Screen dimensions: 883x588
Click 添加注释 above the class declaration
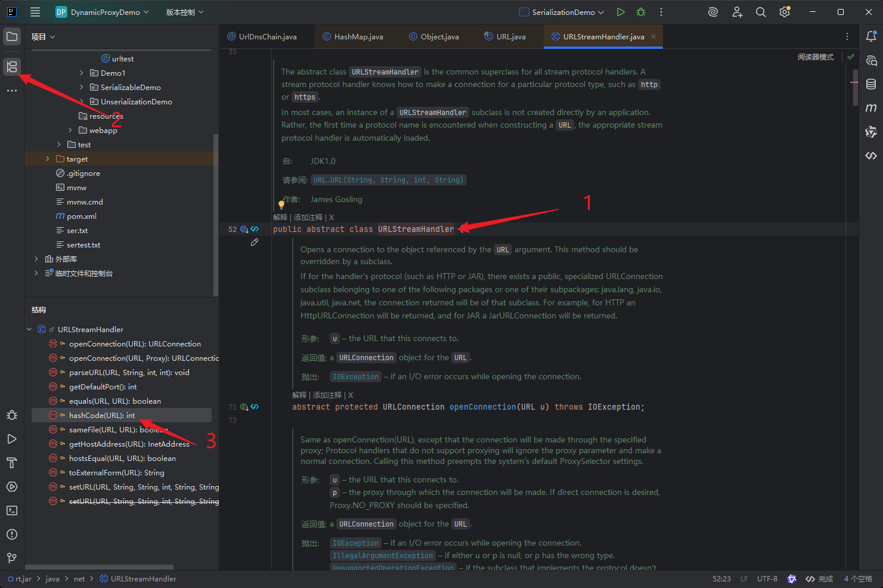click(x=308, y=218)
